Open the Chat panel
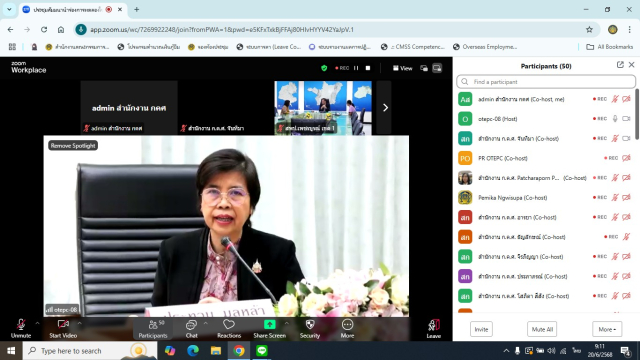 click(191, 329)
